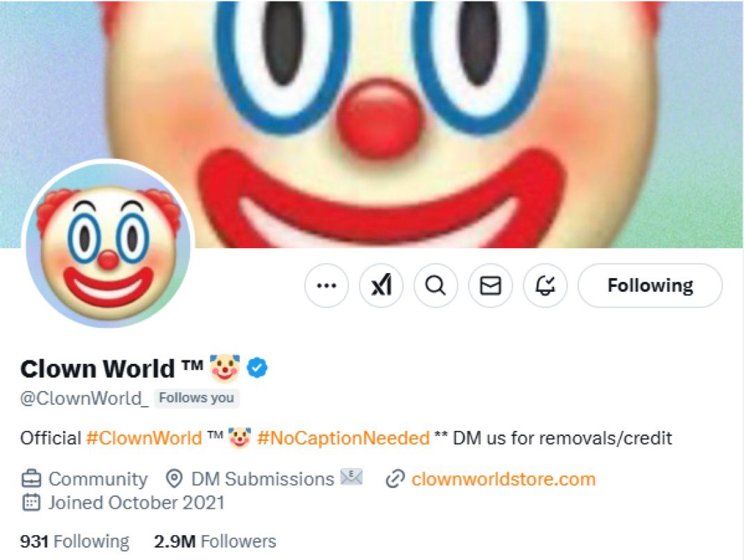Search this profile's posts with magnifier icon
The width and height of the screenshot is (744, 560).
[x=435, y=286]
